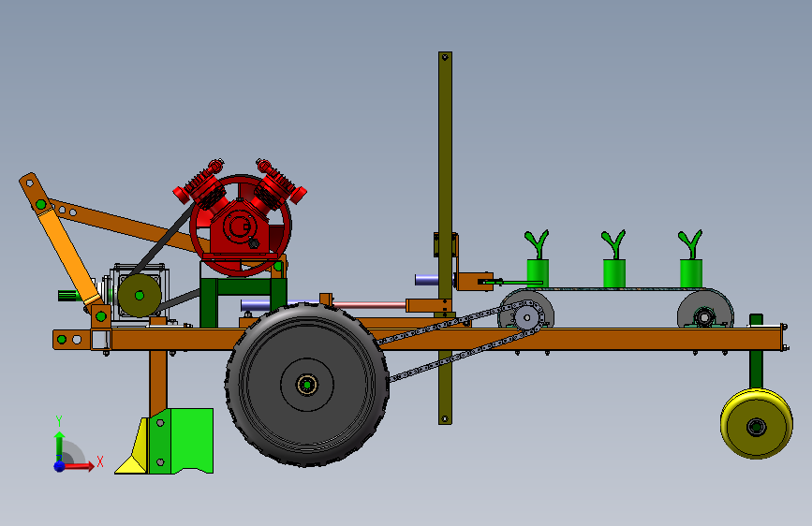The height and width of the screenshot is (526, 812).
Task: Select the pink horizontal rod
Action: coord(369,305)
